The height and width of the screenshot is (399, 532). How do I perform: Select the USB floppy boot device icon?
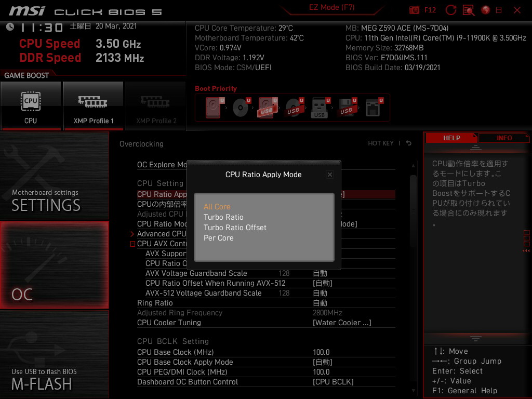point(347,108)
